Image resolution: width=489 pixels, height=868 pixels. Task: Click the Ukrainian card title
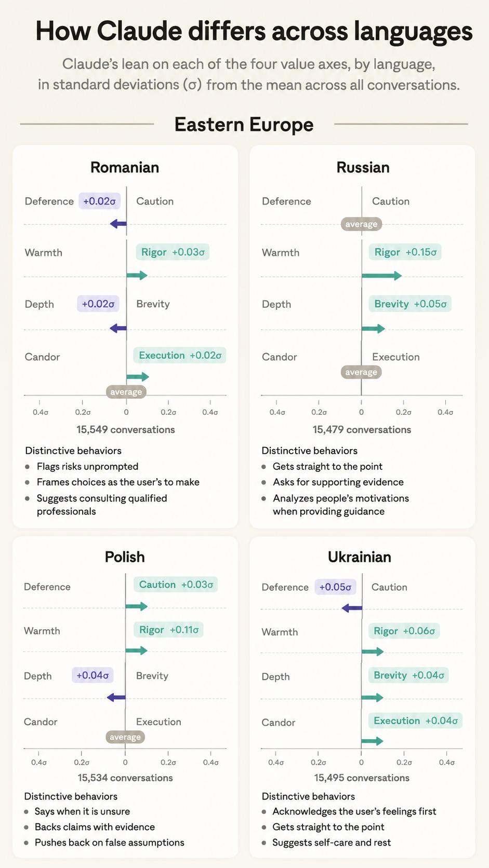(x=360, y=557)
